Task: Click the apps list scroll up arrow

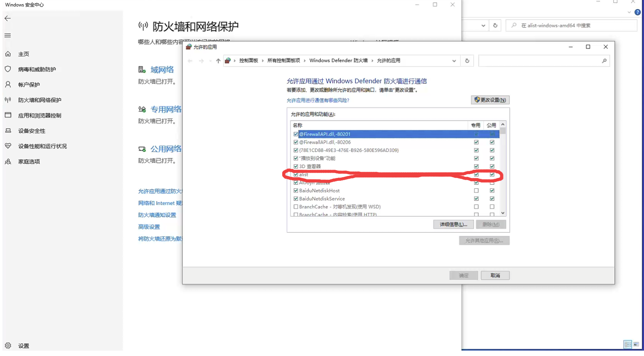Action: coord(503,124)
